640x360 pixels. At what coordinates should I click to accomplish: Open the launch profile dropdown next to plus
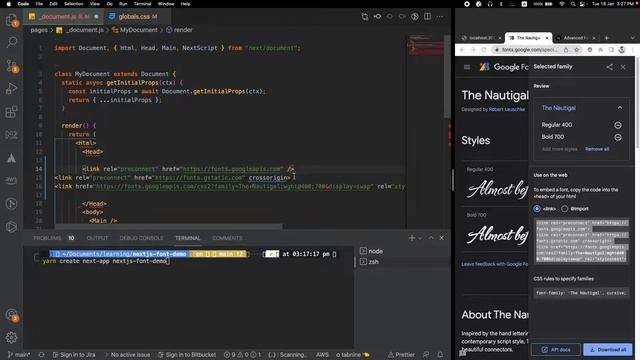click(420, 238)
